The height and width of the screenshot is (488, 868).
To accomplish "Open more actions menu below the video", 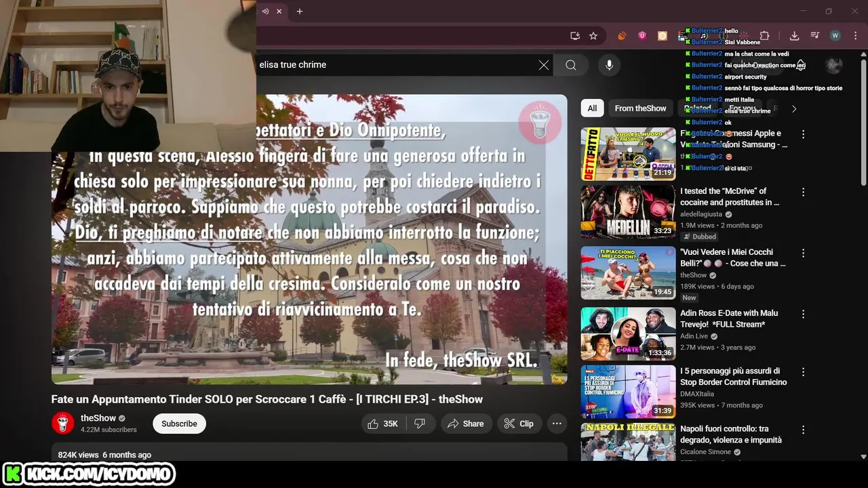I will coord(557,424).
